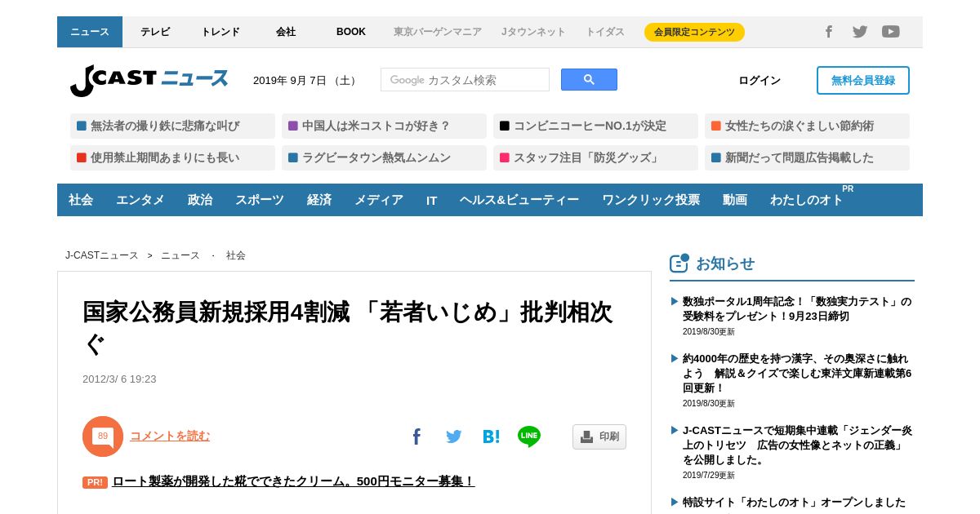Image resolution: width=980 pixels, height=514 pixels.
Task: Open the 動画 menu item
Action: 735,200
